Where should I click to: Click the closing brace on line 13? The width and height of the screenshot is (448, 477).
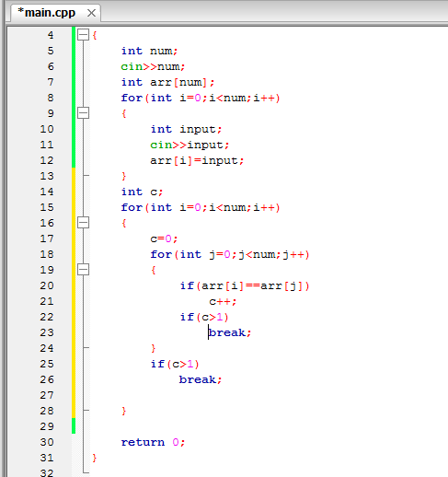124,176
